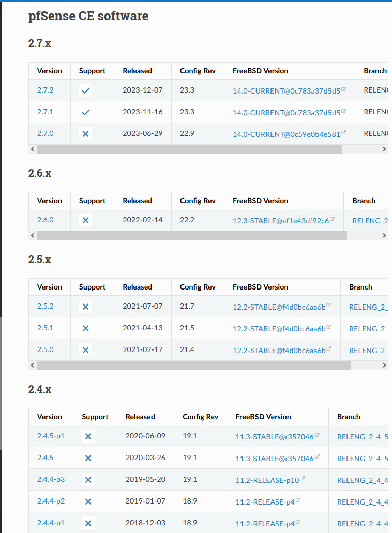Open 12.2-STABLE link in 2.5.1 row

282,329
